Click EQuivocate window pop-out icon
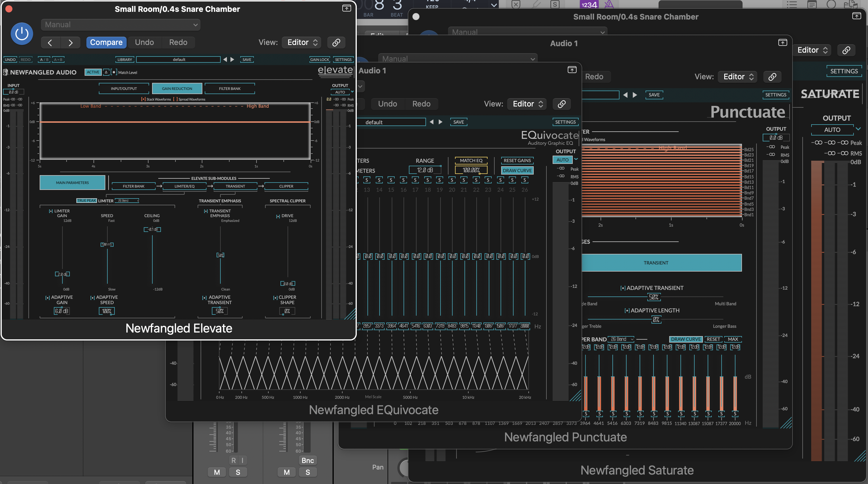Screen dimensions: 868x484 pos(572,70)
